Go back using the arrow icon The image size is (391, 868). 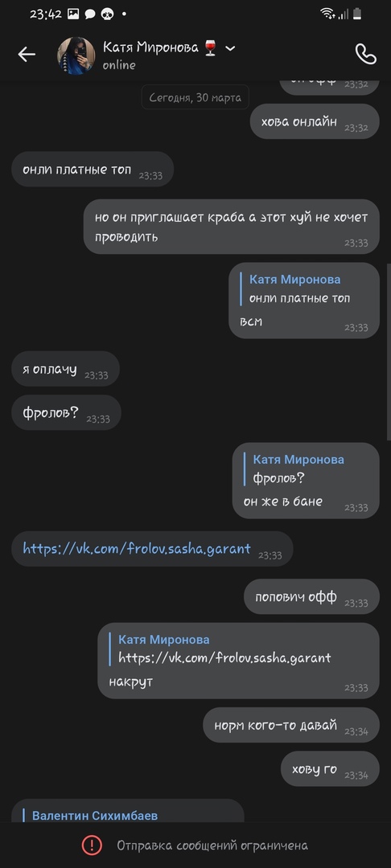click(26, 55)
